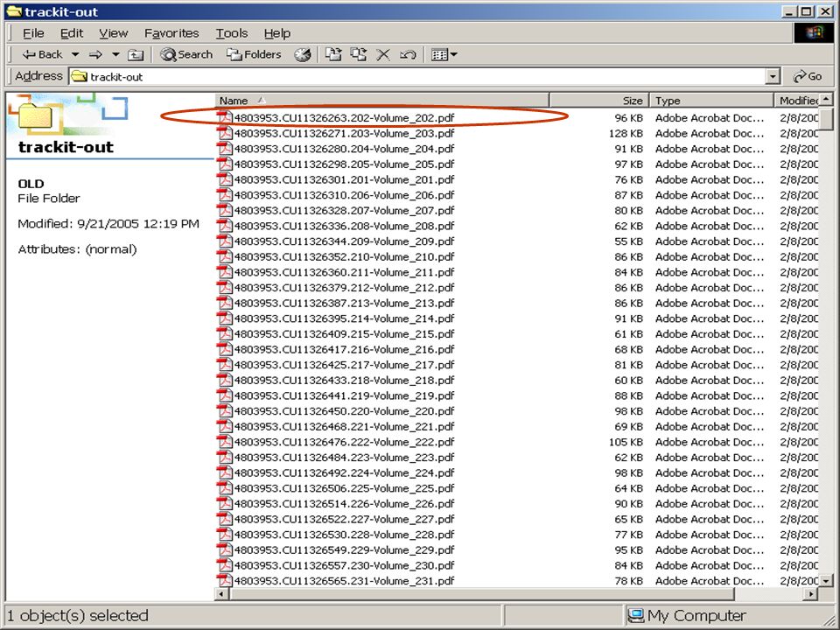The height and width of the screenshot is (630, 840).
Task: Click the Forward arrow button
Action: pos(95,54)
